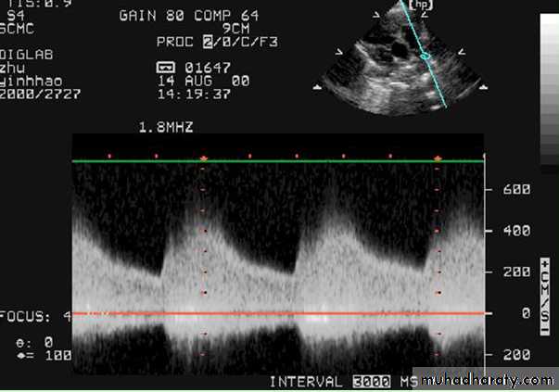The width and height of the screenshot is (559, 392).
Task: Click the sample volume gate on the Doppler cursor
Action: (x=426, y=56)
